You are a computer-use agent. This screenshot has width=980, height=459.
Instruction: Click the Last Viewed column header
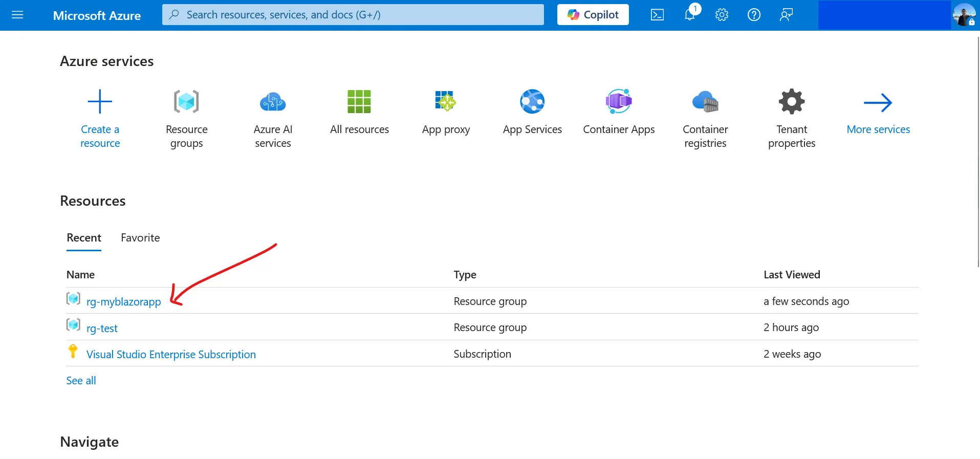click(x=792, y=275)
